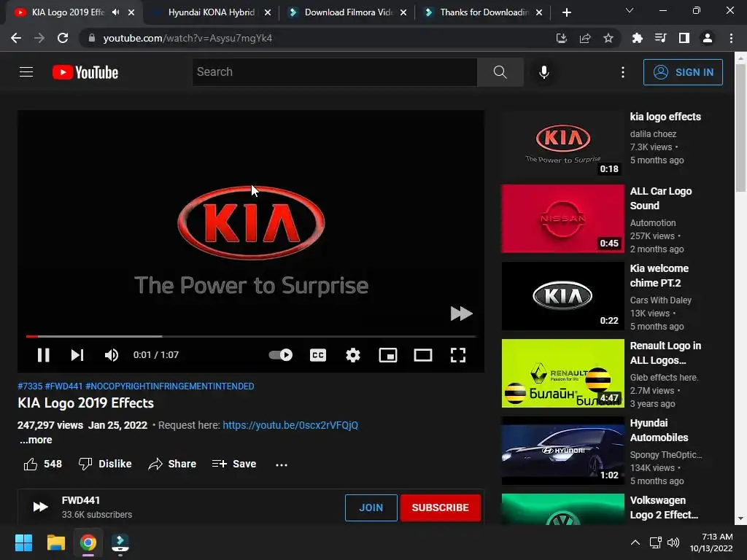Bookmark this page with star
The height and width of the screenshot is (560, 747).
[x=608, y=38]
